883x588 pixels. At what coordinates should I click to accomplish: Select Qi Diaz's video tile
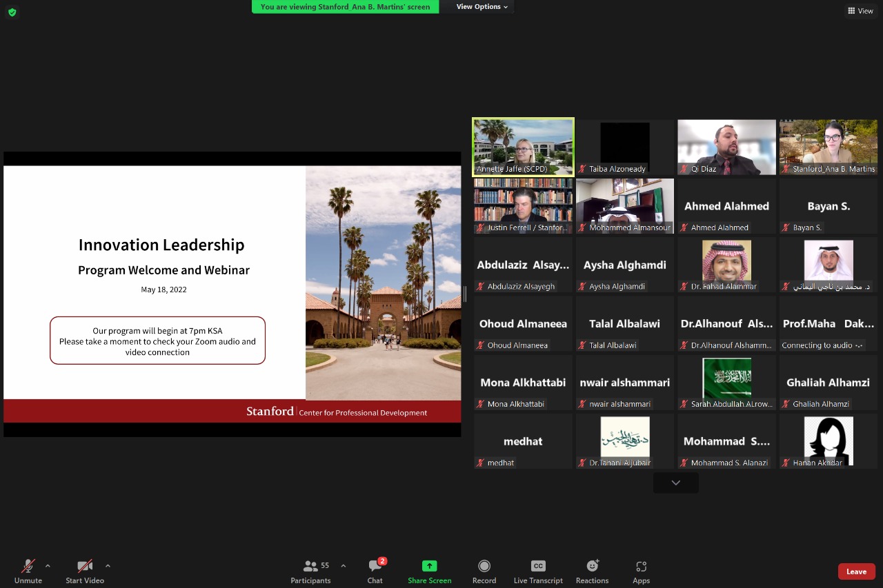point(726,147)
